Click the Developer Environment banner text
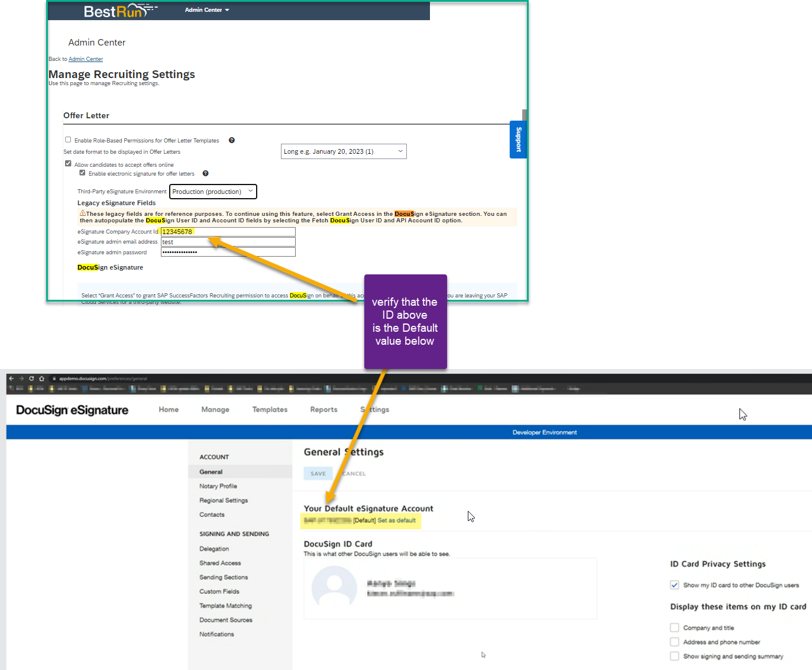 click(x=545, y=432)
